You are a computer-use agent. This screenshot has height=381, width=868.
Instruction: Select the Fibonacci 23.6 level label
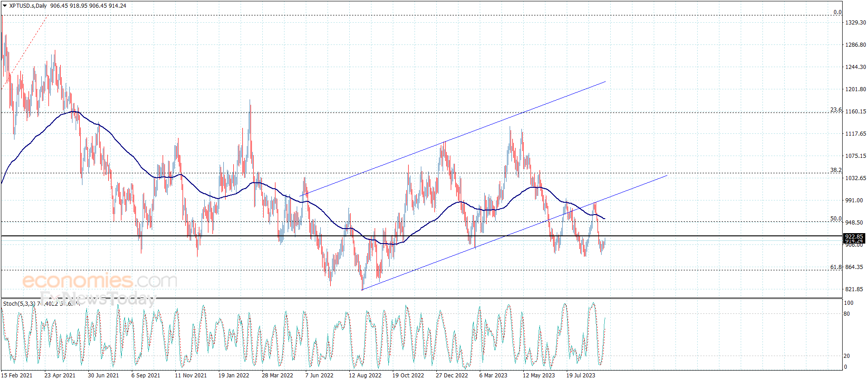(x=836, y=110)
